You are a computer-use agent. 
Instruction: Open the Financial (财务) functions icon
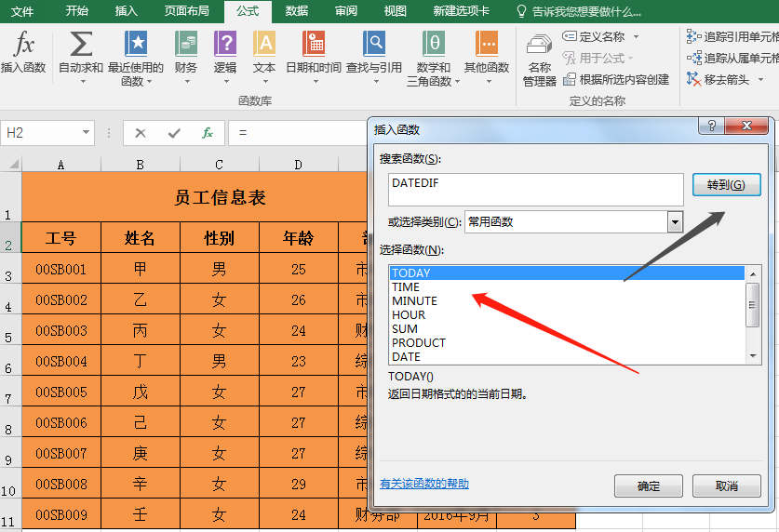[186, 43]
